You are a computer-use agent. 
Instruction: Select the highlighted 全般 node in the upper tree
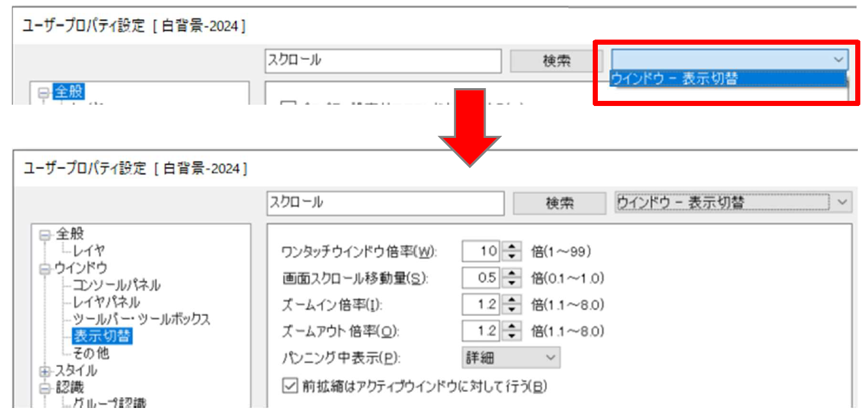pyautogui.click(x=68, y=93)
